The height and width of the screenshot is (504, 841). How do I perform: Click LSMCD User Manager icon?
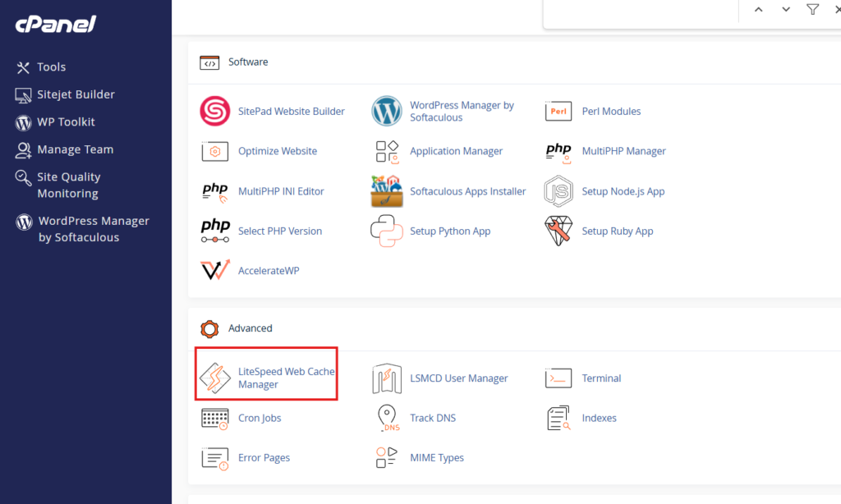click(387, 378)
